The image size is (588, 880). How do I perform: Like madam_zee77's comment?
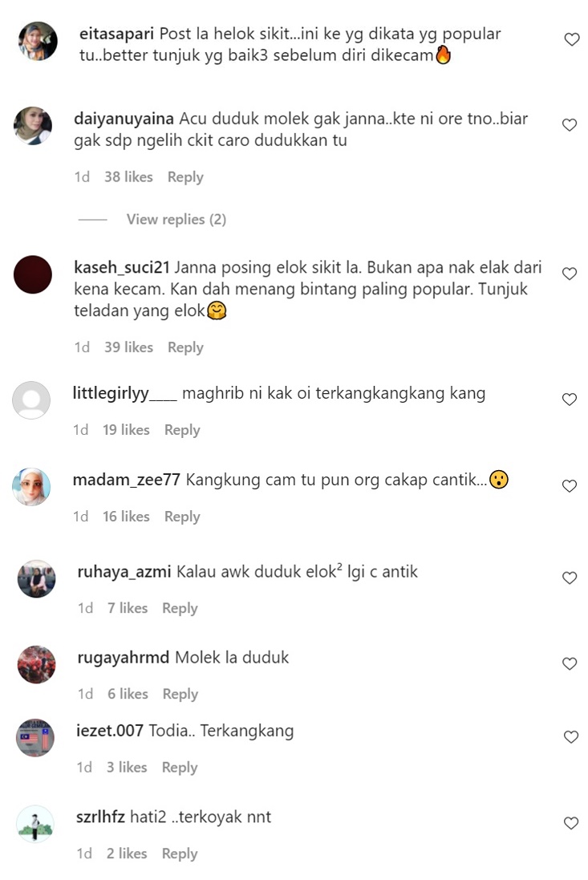(x=570, y=486)
